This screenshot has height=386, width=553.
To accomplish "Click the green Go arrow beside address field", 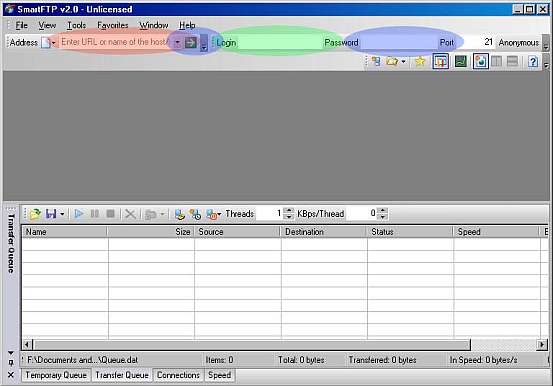I will [x=191, y=43].
